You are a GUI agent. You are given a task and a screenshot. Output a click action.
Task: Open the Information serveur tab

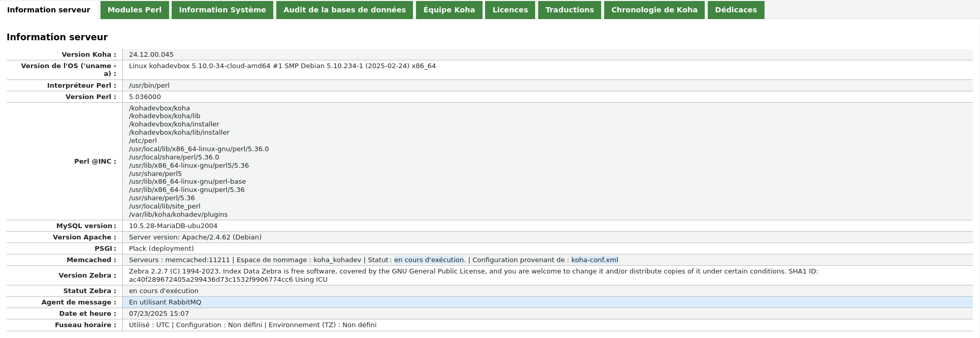coord(48,10)
